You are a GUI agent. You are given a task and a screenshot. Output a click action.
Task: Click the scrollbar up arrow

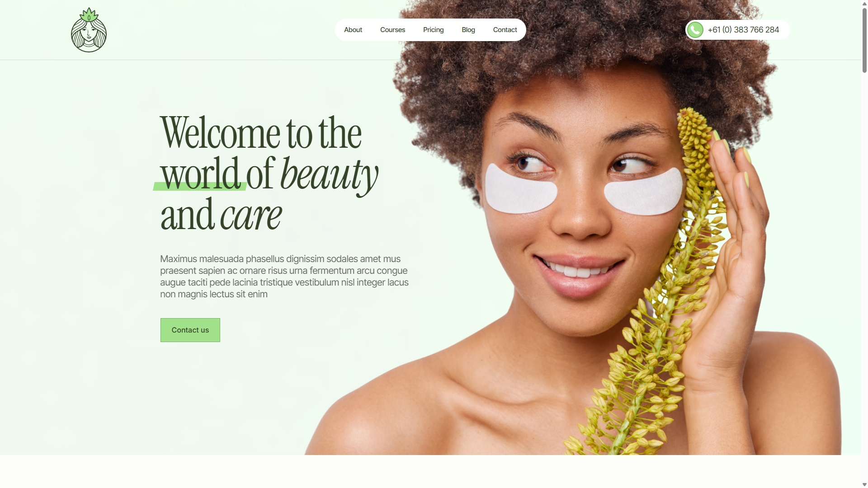(x=864, y=4)
